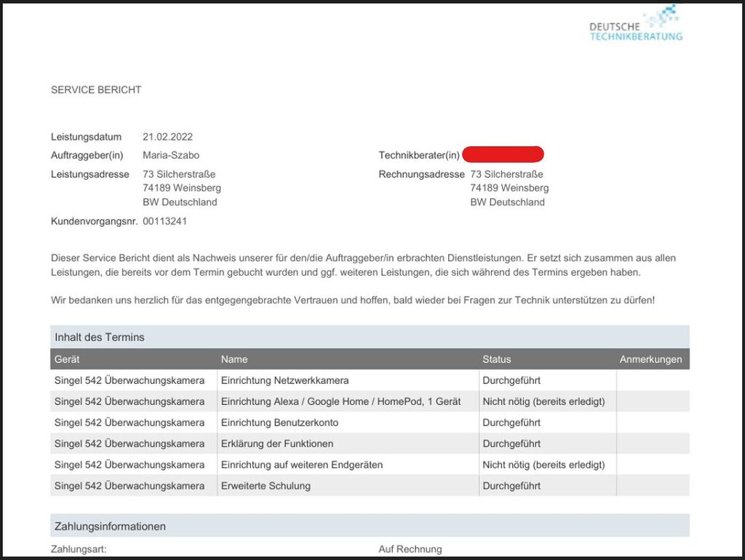Click the Zahlungsart label

[x=79, y=549]
